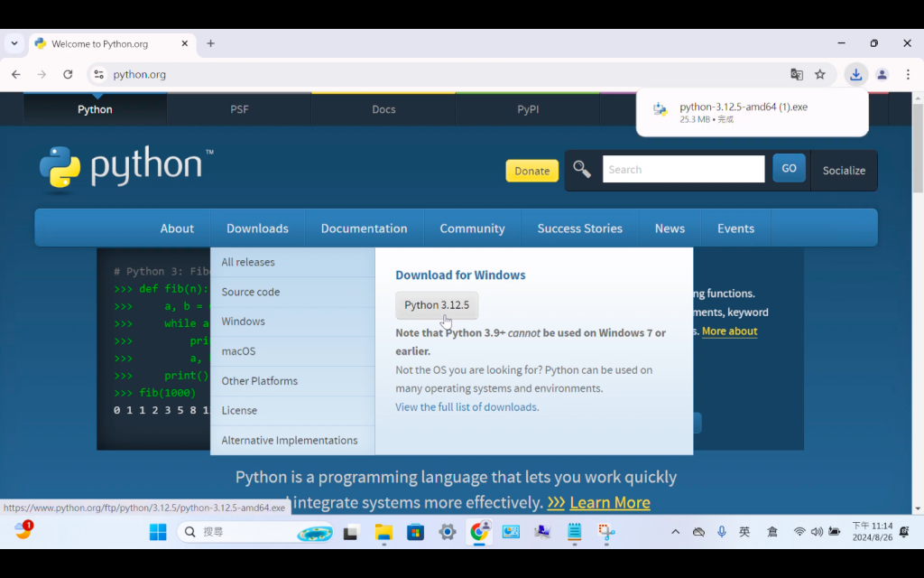This screenshot has height=578, width=924.
Task: Open the Socialize menu button
Action: [x=844, y=171]
